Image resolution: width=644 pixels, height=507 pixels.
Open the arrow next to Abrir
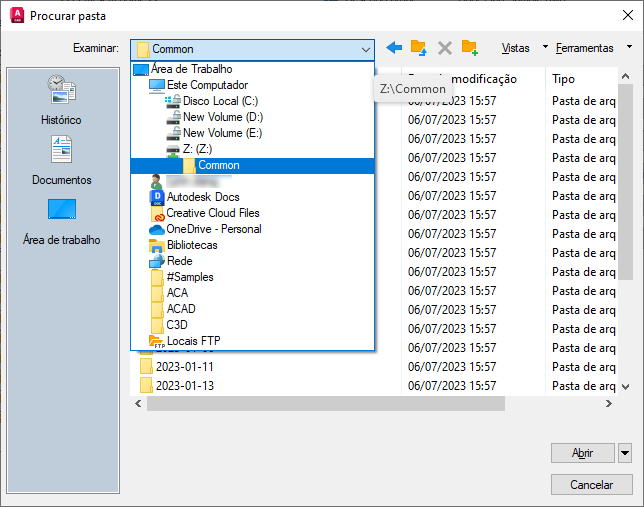pyautogui.click(x=625, y=453)
